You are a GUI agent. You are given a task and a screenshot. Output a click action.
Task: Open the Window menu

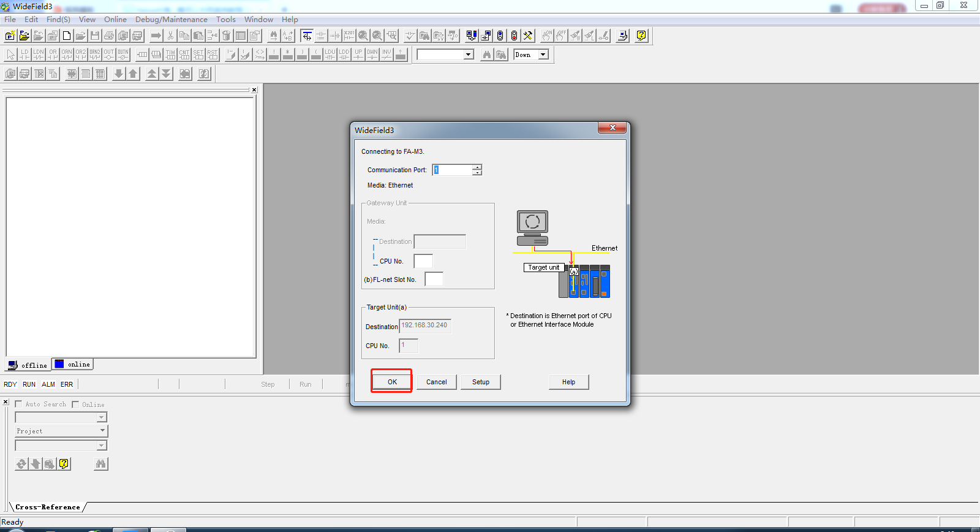258,20
